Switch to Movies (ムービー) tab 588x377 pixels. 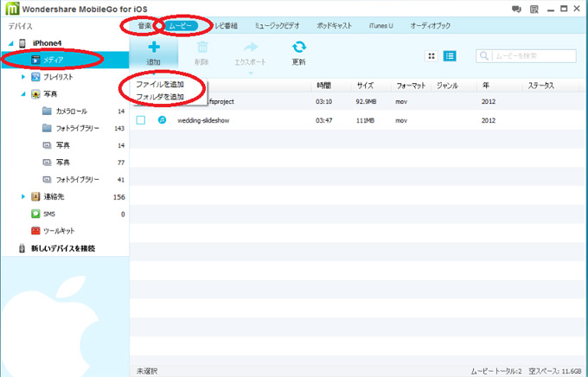181,26
